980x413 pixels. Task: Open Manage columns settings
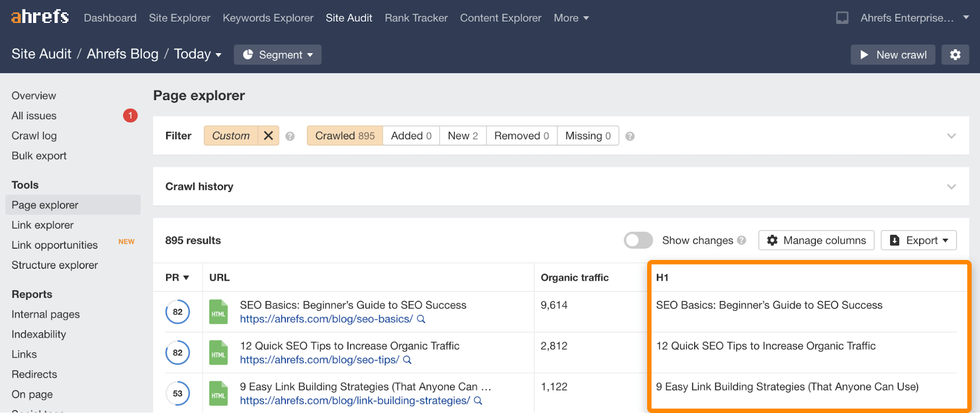tap(816, 240)
